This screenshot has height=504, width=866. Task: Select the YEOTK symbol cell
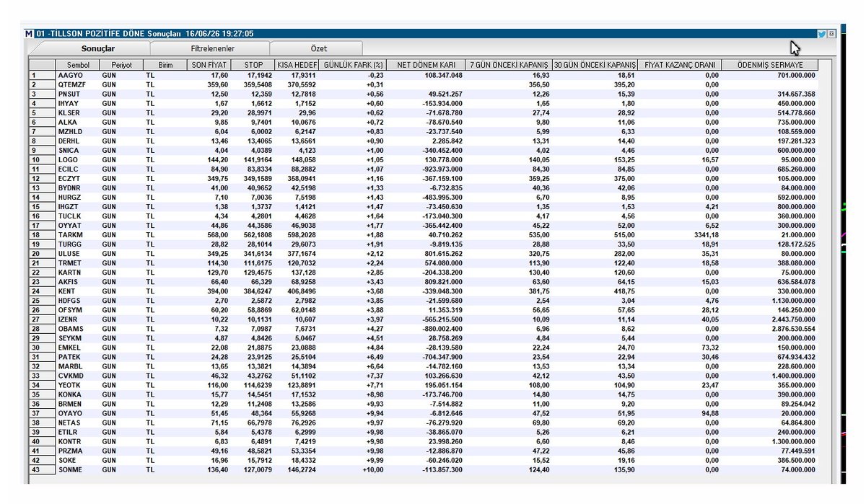pyautogui.click(x=78, y=385)
